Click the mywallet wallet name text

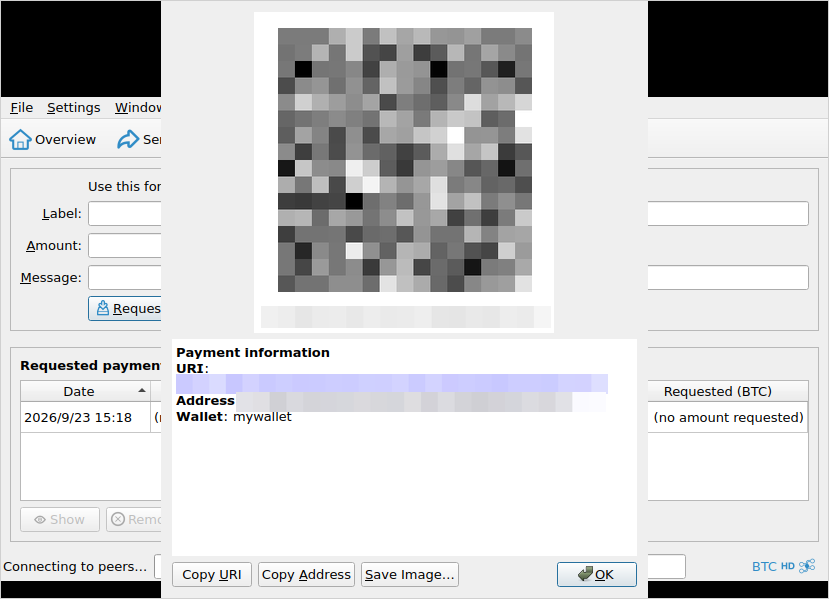[x=262, y=417]
